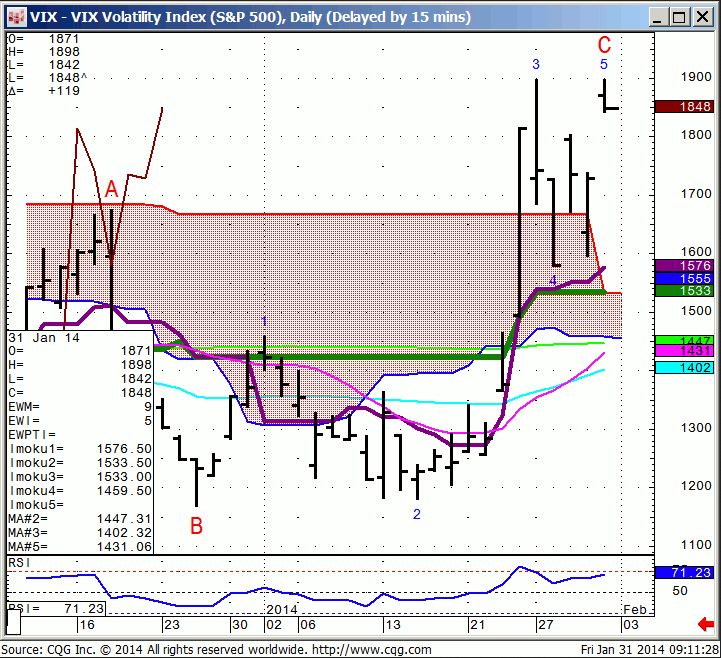Click the Imoku2= 1533.50 row

tap(80, 463)
